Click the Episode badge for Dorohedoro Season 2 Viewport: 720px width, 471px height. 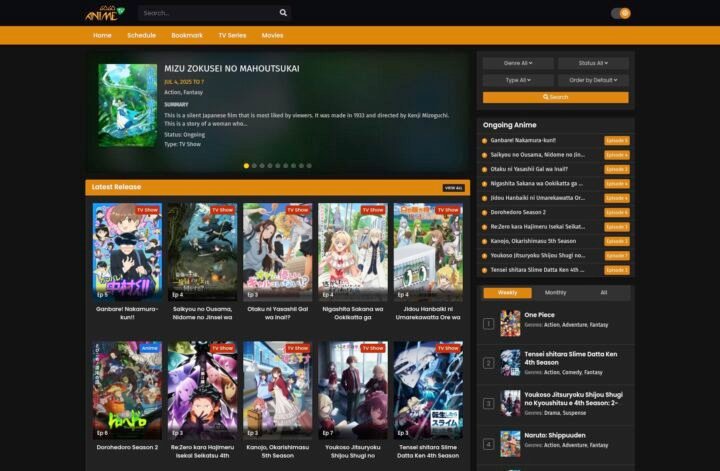click(616, 212)
